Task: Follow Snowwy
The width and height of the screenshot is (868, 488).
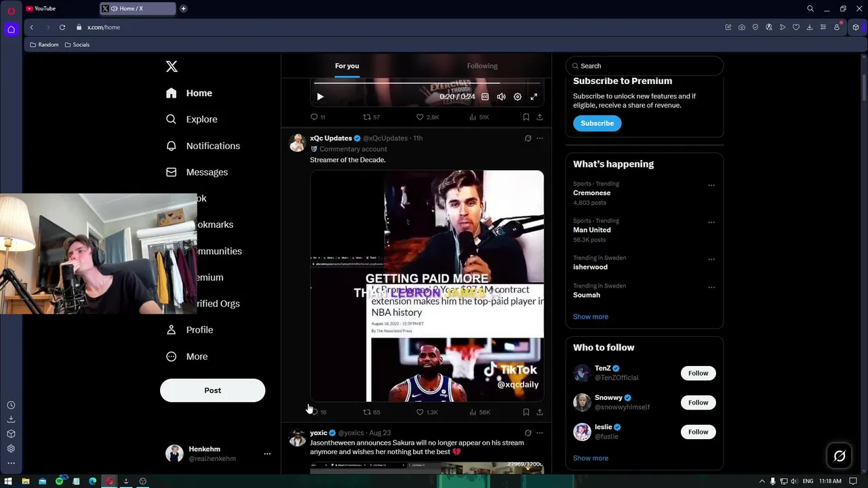Action: tap(698, 403)
